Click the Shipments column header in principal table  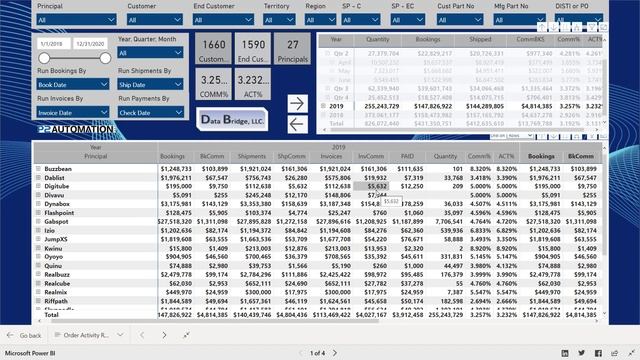252,156
